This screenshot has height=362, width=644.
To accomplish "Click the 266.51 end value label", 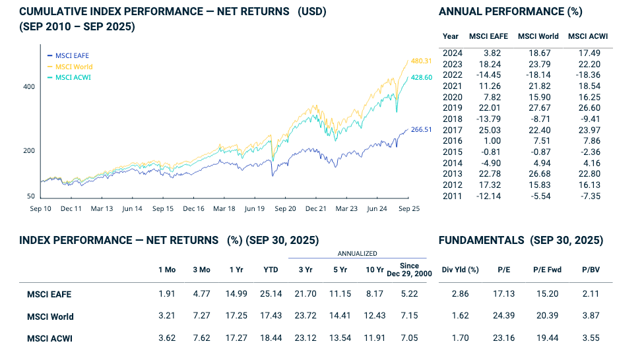I will click(421, 129).
